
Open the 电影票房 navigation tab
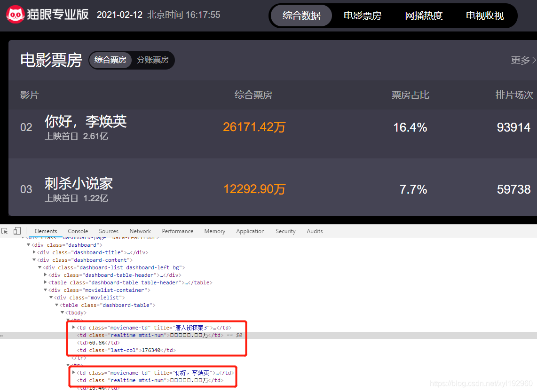(x=363, y=16)
